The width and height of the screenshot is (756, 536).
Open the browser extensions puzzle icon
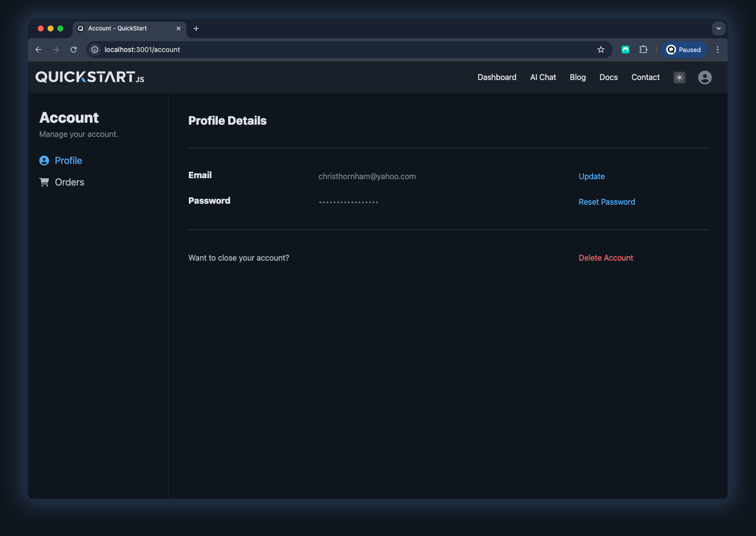click(x=643, y=50)
